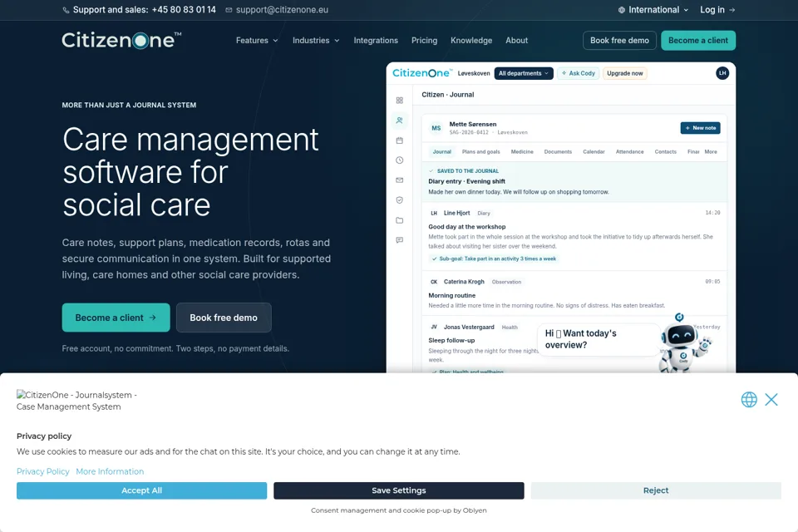Click support@citizenone.eu email link
798x532 pixels.
pyautogui.click(x=282, y=10)
